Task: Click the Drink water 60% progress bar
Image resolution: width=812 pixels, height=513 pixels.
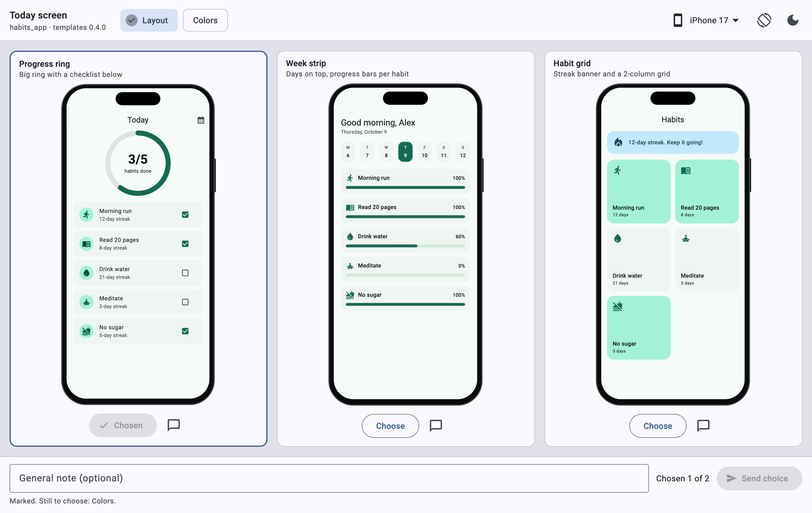Action: coord(405,246)
